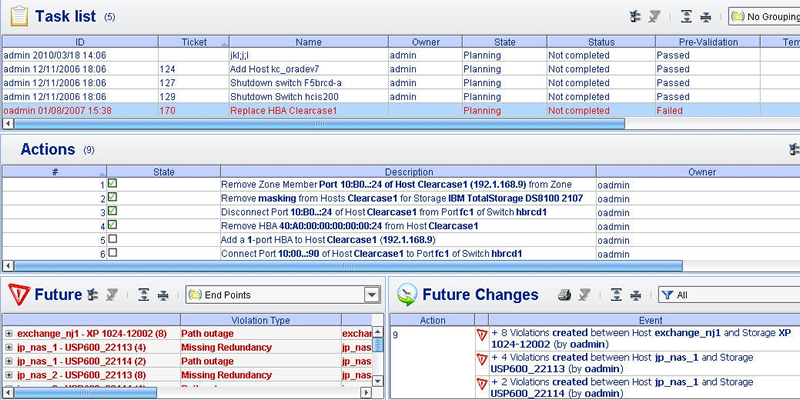800x400 pixels.
Task: Click the column chooser icon in Task list toolbar
Action: point(634,16)
